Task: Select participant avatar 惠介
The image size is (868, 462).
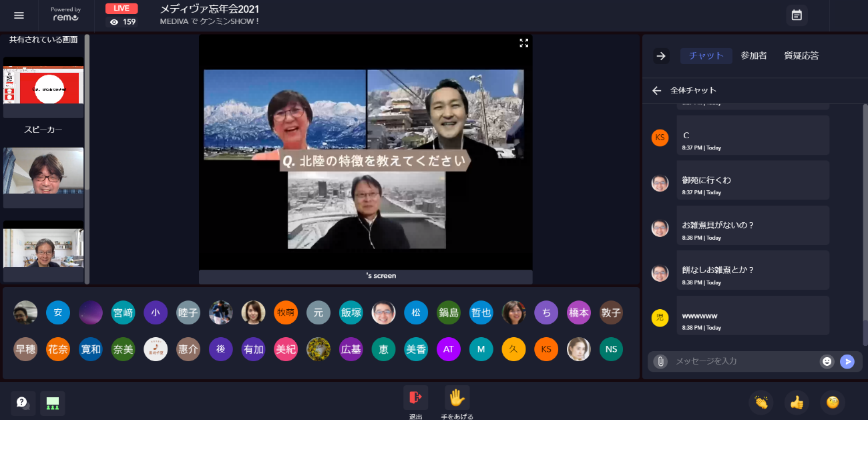Action: click(188, 349)
